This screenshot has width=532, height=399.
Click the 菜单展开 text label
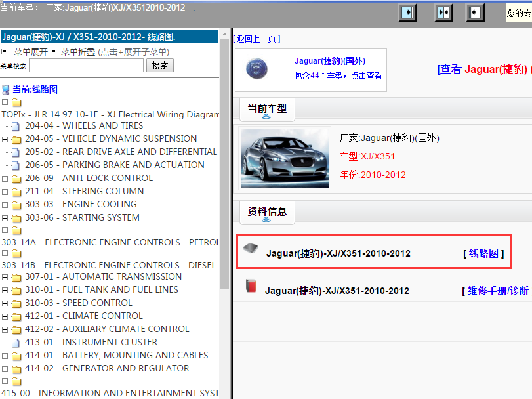click(31, 52)
